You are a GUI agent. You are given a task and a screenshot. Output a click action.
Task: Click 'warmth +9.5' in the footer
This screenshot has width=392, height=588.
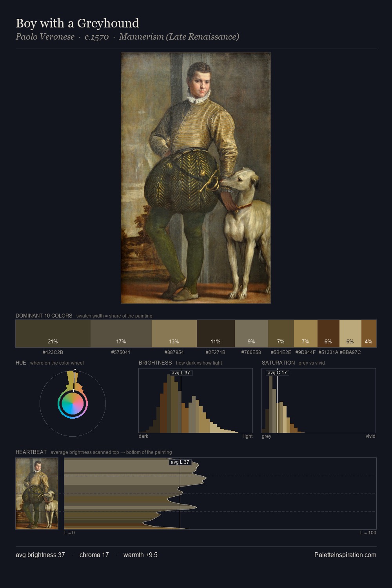pos(140,555)
